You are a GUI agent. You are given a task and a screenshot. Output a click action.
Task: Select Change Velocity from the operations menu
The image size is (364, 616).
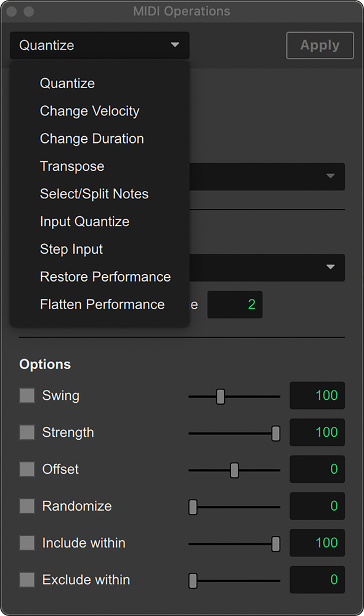point(89,111)
